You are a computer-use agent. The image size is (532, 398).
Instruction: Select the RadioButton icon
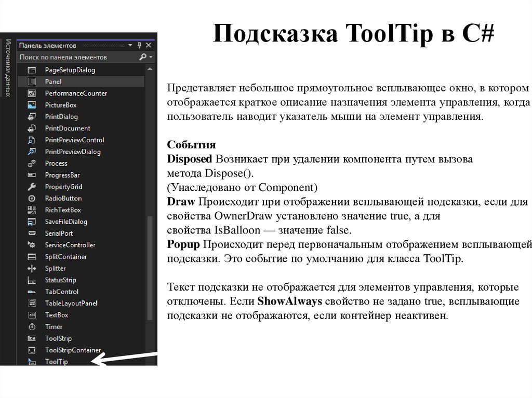click(32, 198)
